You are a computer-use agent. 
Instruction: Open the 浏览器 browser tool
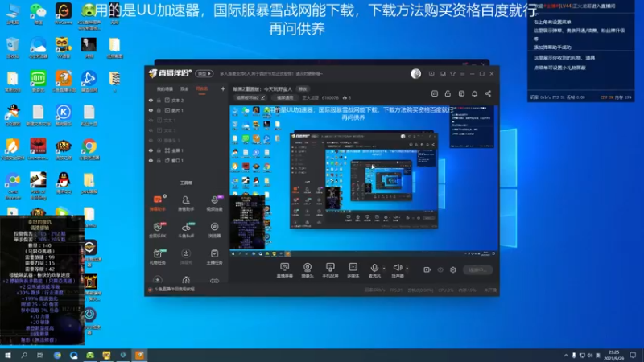click(214, 230)
